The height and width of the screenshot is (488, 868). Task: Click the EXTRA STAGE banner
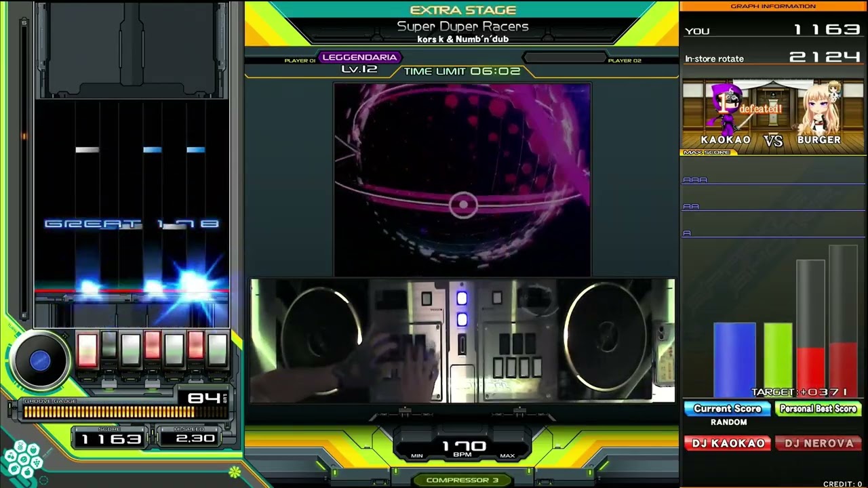(x=463, y=10)
